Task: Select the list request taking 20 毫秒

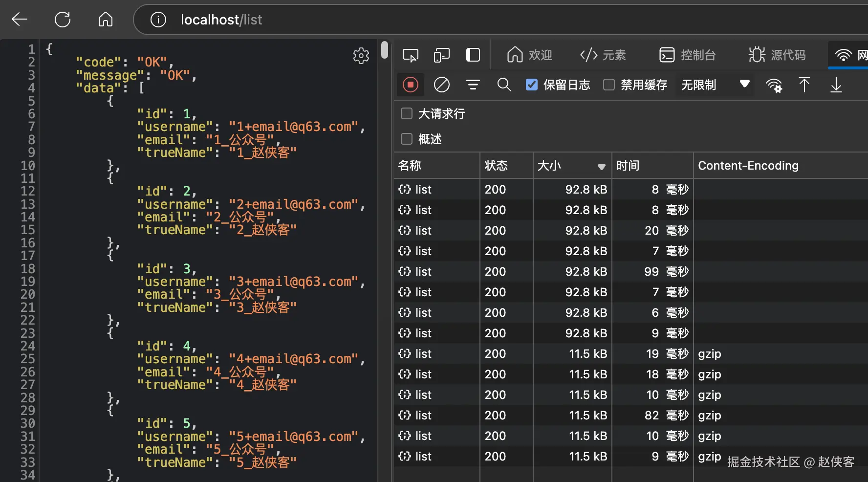Action: [x=631, y=230]
